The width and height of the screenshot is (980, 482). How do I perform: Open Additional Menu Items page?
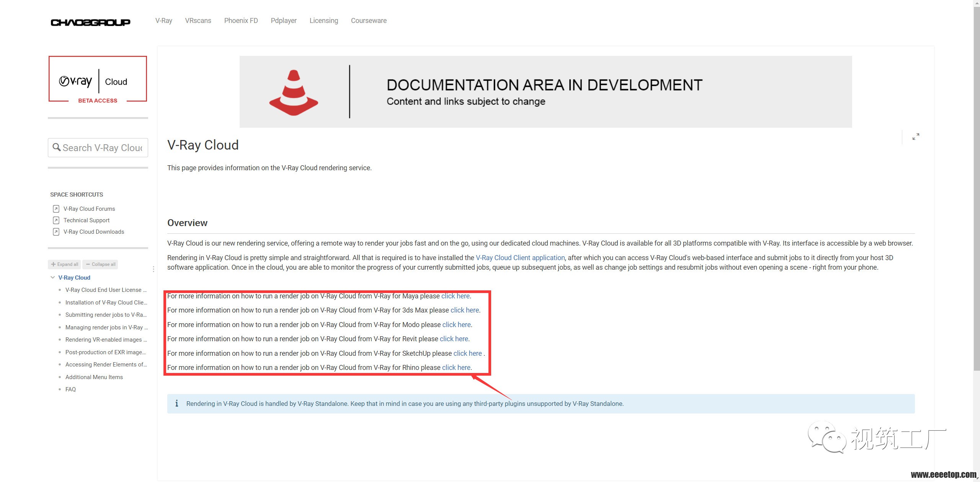(x=94, y=377)
